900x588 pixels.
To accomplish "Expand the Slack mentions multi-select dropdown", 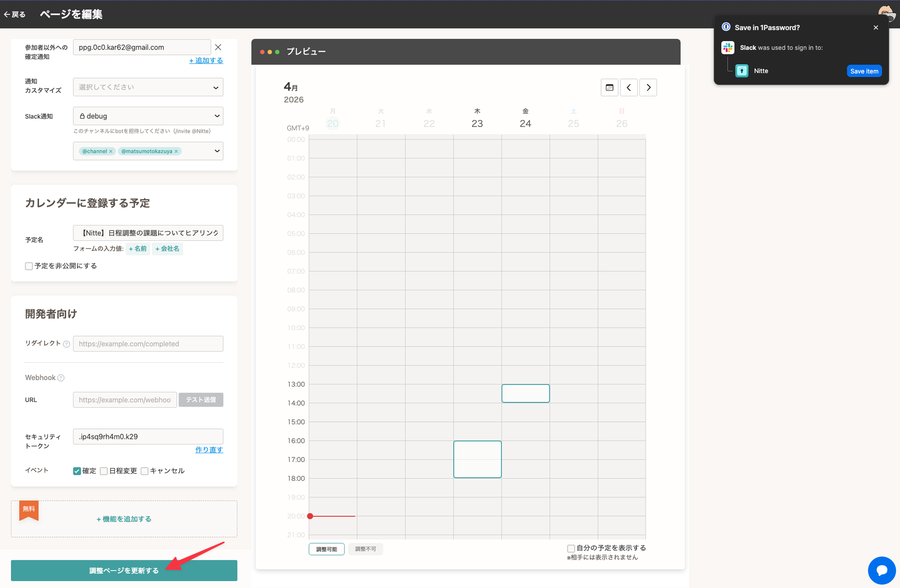I will pyautogui.click(x=217, y=151).
